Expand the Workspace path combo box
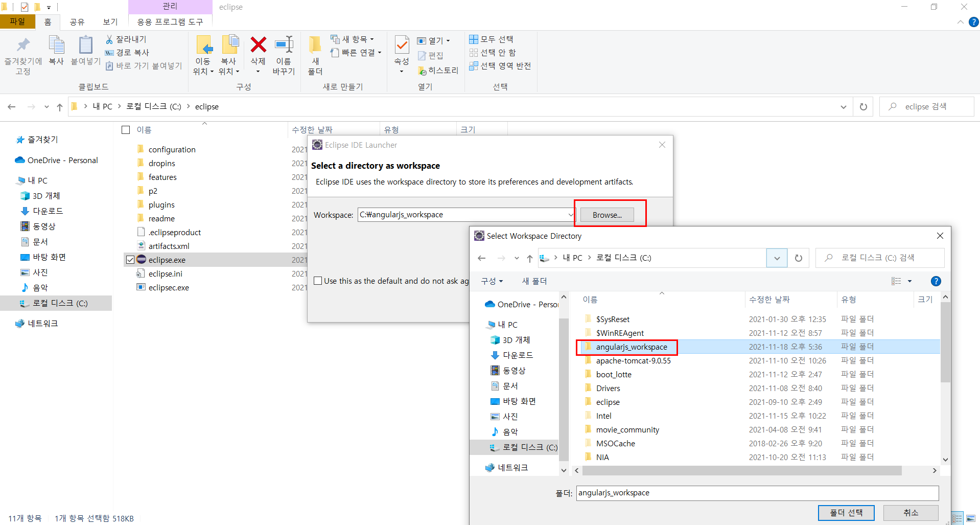This screenshot has height=525, width=980. click(x=570, y=215)
